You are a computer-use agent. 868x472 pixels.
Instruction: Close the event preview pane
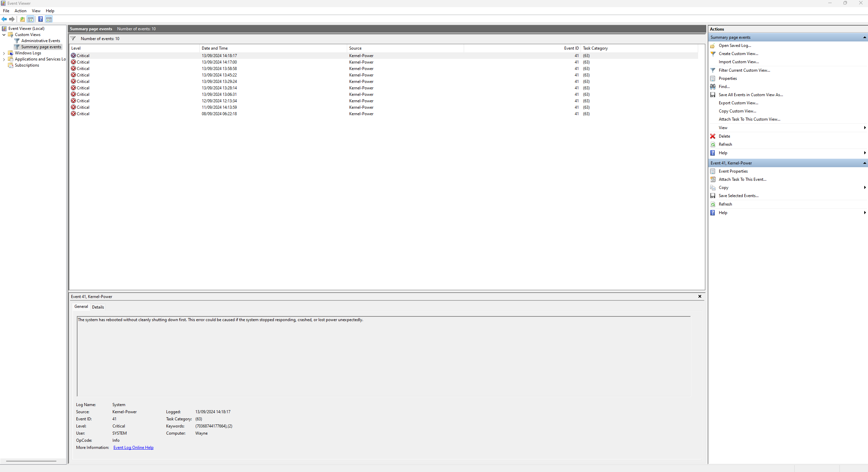click(700, 296)
